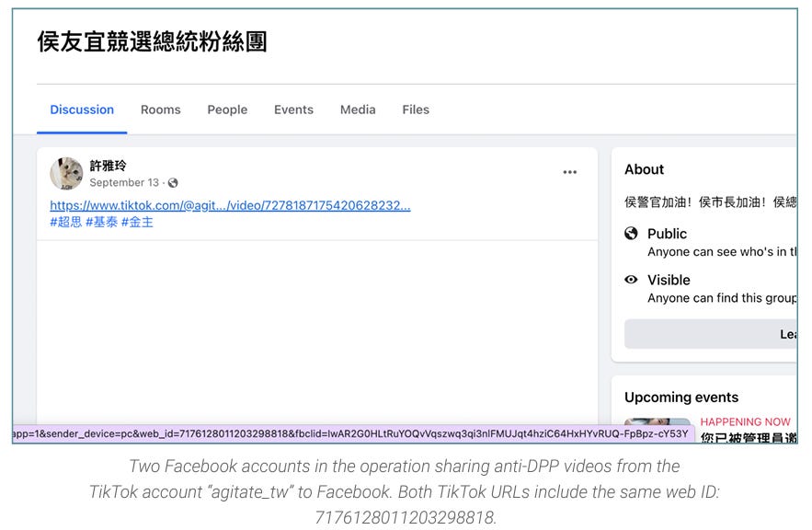The image size is (812, 530).
Task: Click the Visible eye icon in About
Action: [631, 280]
